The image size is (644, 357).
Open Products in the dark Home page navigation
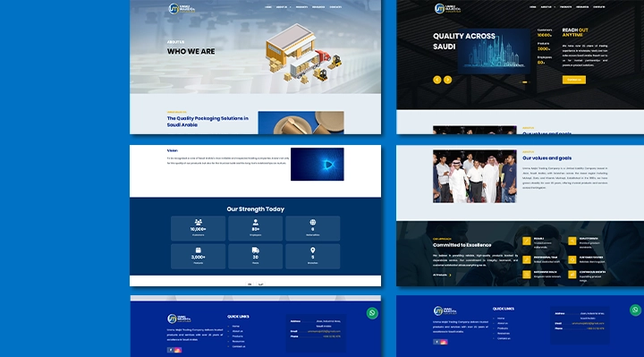click(565, 7)
